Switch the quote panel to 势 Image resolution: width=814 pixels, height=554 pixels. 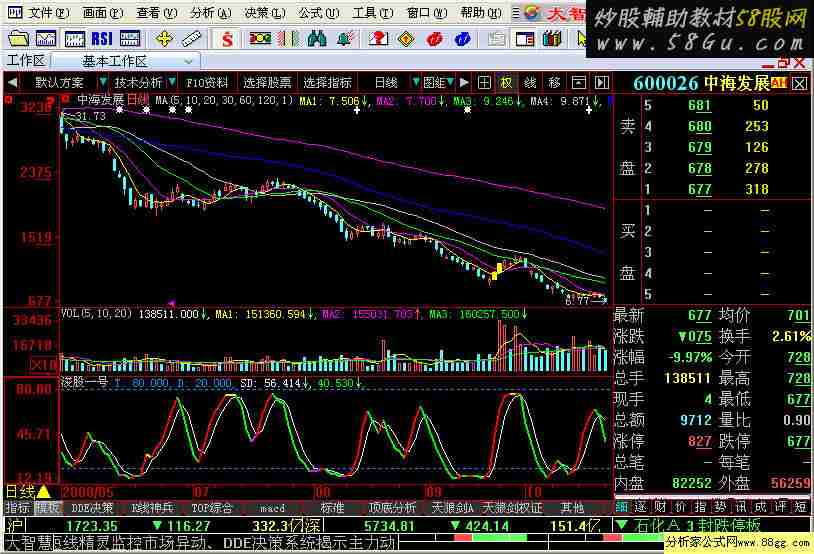click(x=720, y=506)
